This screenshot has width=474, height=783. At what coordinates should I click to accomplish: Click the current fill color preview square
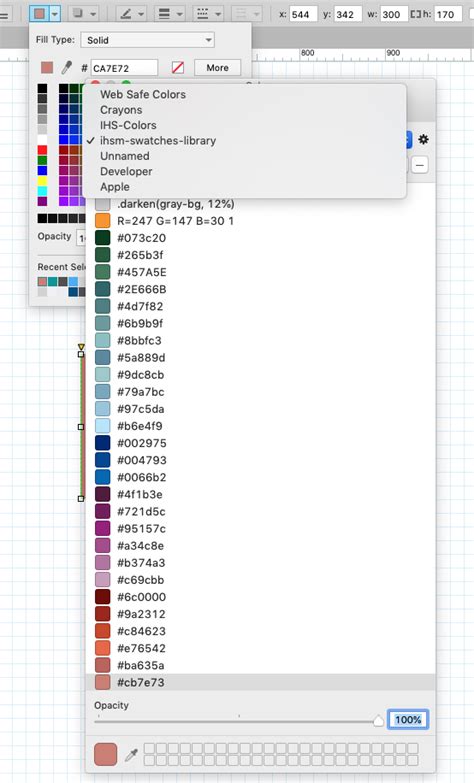(x=47, y=67)
